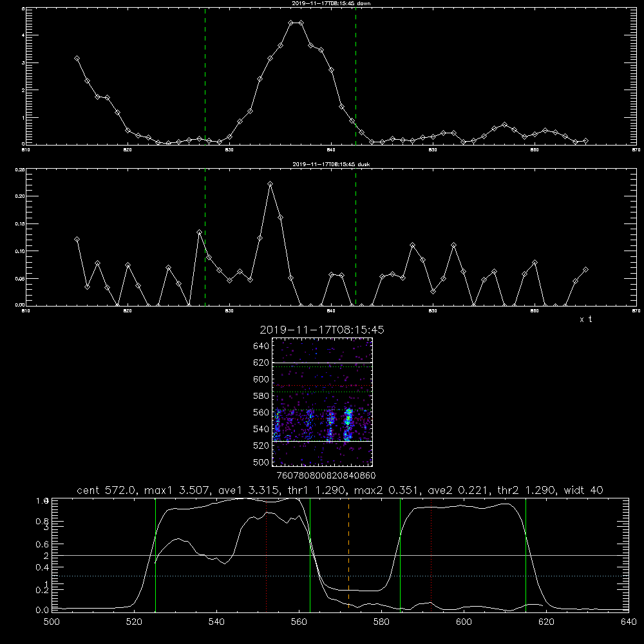644x644 pixels.
Task: Click the '540' label on bottom plot x-axis
Action: [x=216, y=622]
